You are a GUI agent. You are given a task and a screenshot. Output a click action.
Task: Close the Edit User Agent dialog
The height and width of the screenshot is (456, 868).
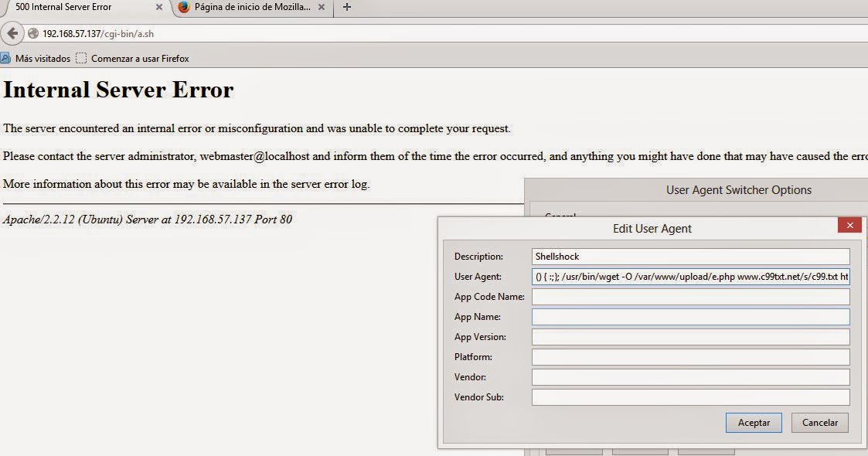849,225
